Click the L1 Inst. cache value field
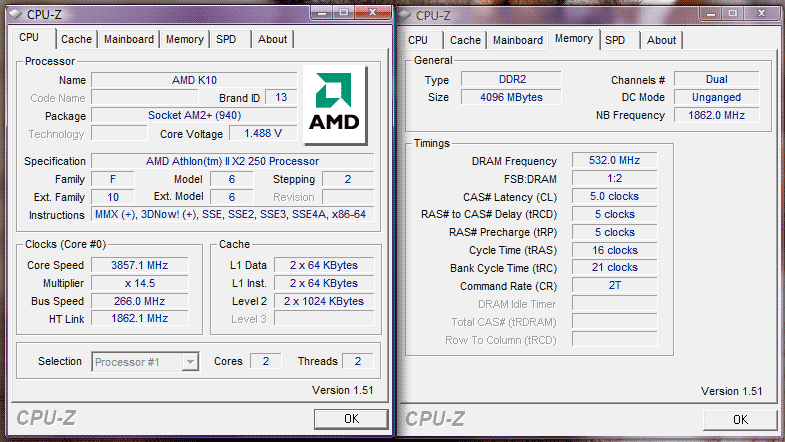The height and width of the screenshot is (442, 785). [x=324, y=283]
